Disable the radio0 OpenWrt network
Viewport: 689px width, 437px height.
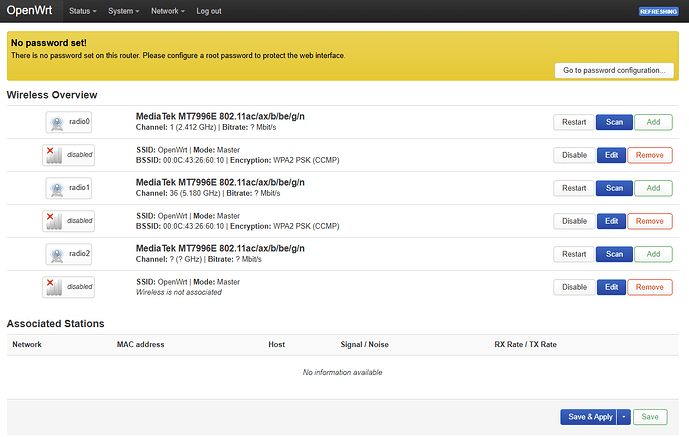[x=574, y=155]
